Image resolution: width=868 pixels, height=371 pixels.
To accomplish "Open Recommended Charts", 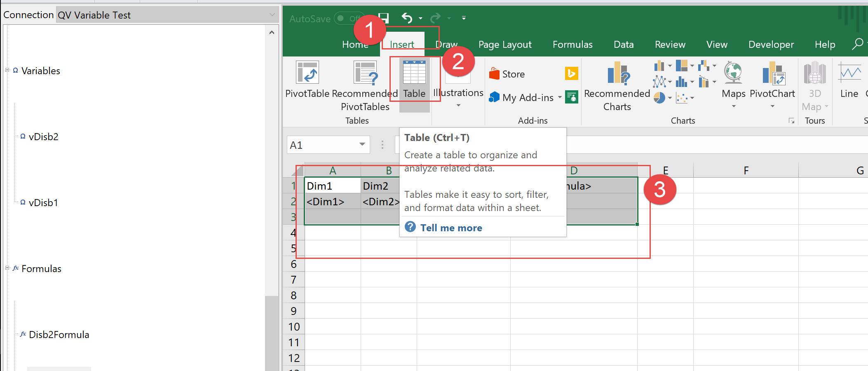I will coord(617,86).
